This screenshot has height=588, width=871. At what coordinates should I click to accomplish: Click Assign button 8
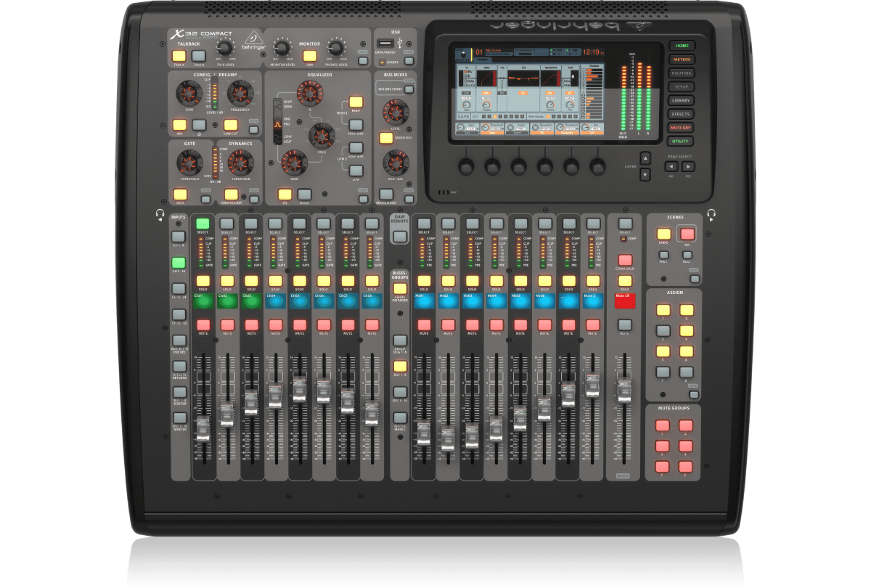pos(686,372)
